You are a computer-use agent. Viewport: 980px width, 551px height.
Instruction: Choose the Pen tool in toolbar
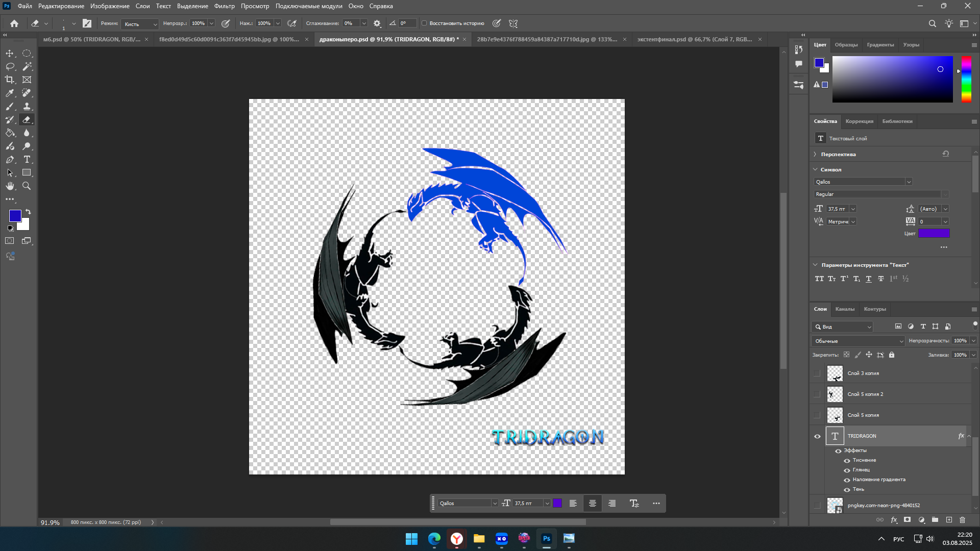point(10,160)
